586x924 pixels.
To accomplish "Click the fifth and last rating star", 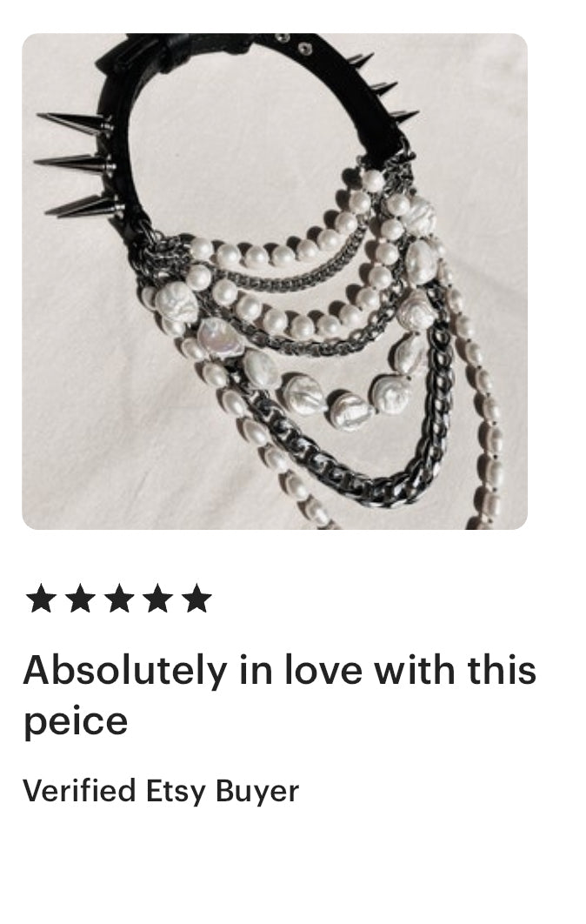I will pos(196,599).
